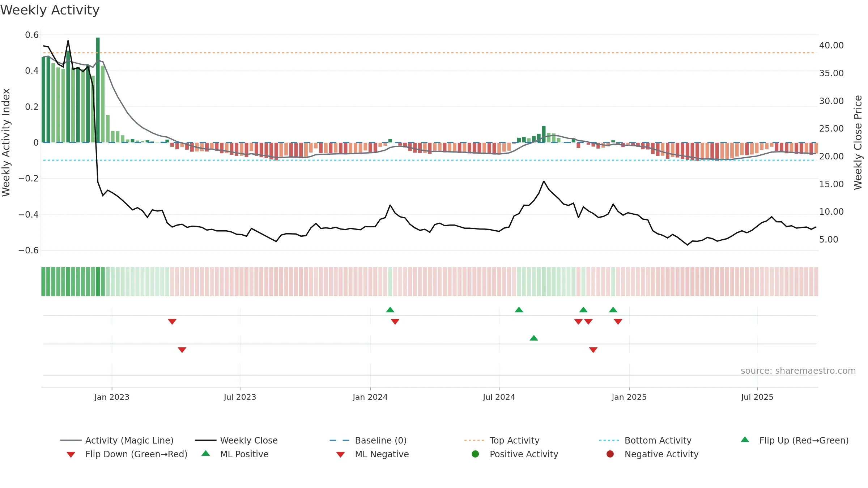Screen dimensions: 868x488
Task: Click the Weekly Activity Index axis title
Action: pos(6,142)
